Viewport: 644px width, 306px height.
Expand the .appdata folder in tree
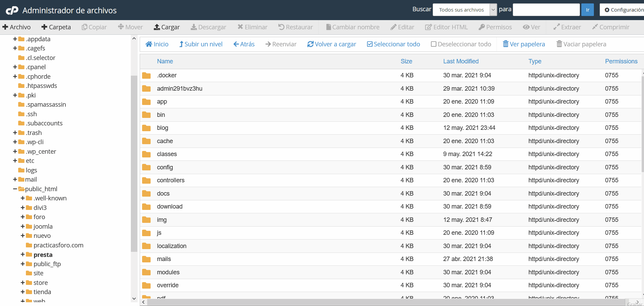[15, 39]
